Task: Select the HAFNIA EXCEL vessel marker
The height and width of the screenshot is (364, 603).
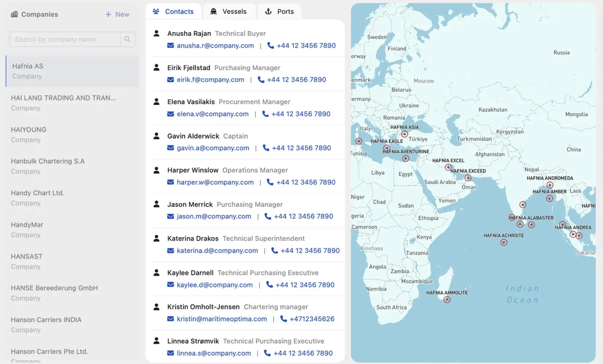Action: click(x=448, y=167)
